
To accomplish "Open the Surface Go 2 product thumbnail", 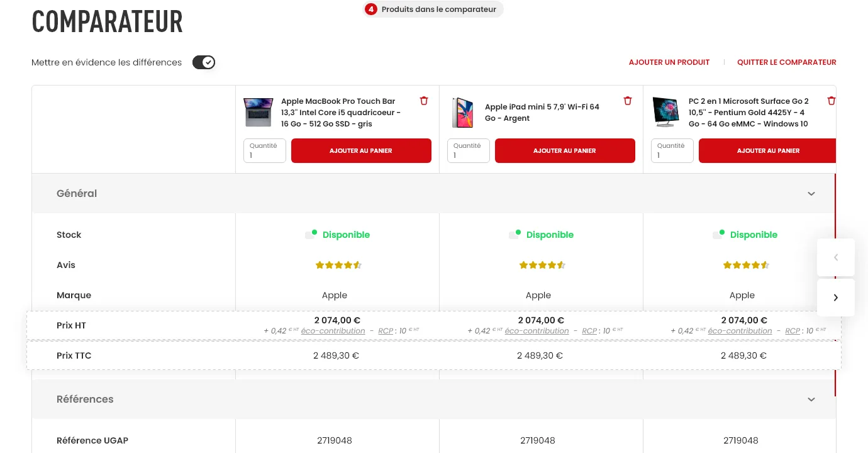I will click(x=666, y=113).
